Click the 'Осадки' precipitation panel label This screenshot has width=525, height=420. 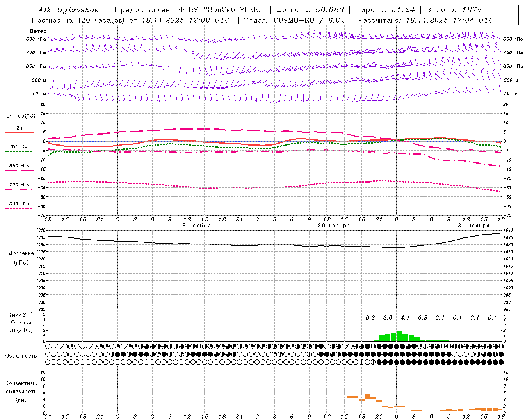click(x=21, y=322)
